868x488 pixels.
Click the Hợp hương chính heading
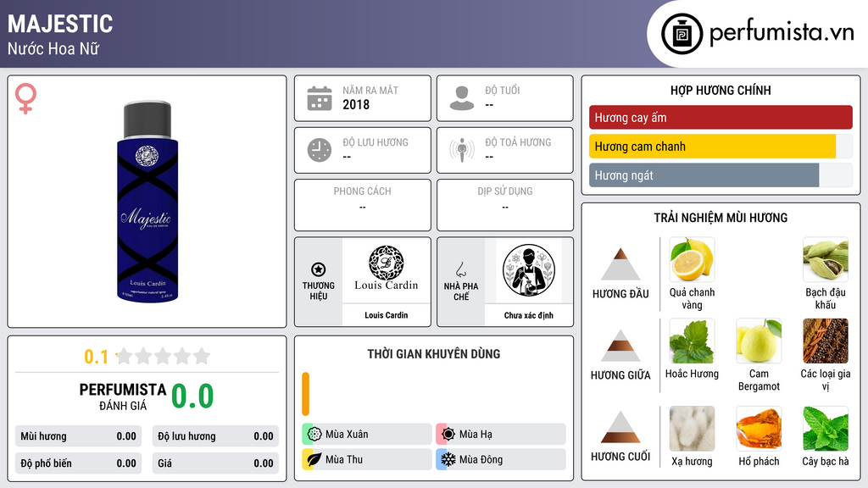point(721,90)
